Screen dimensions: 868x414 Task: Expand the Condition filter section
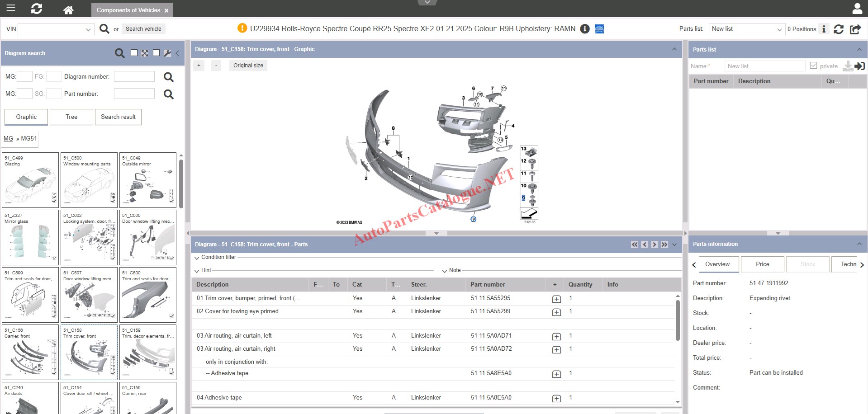tap(197, 258)
